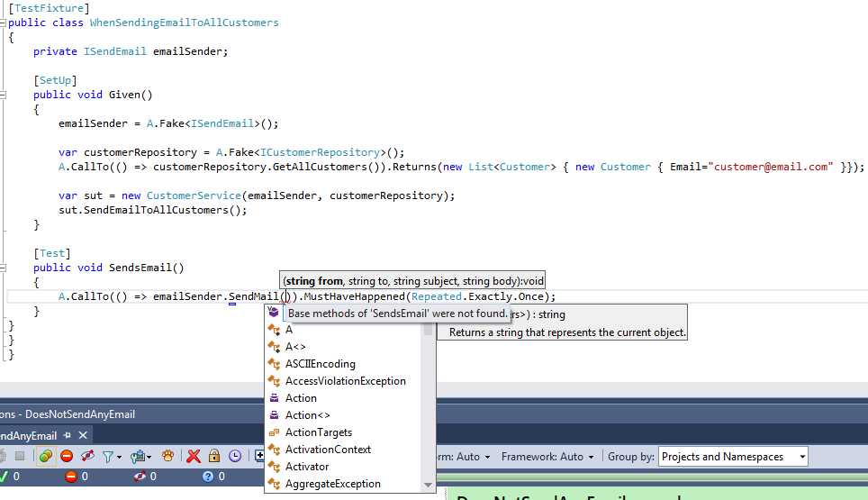Click the class name WhenSendingEmailToAllCustomers
Viewport: 868px width, 500px height.
185,23
